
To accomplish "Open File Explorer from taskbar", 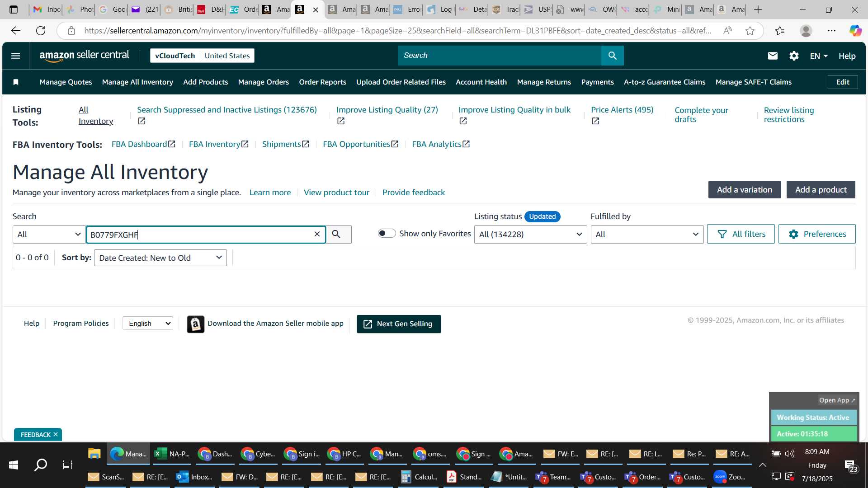I will [94, 454].
